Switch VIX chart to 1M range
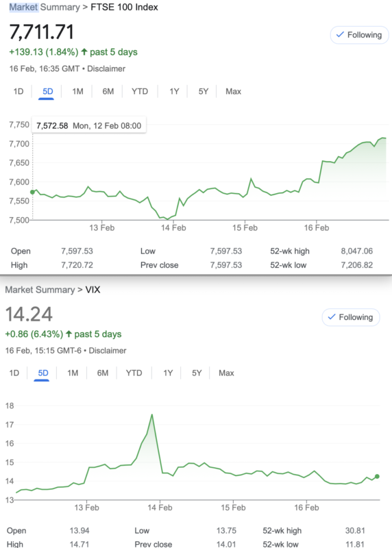Viewport: 392px width, 548px height. (73, 373)
